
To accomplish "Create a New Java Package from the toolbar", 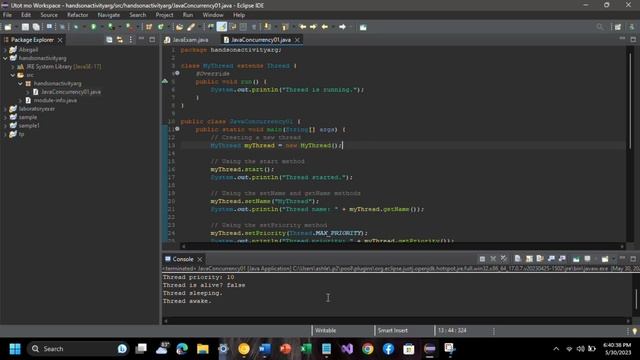I will pos(149,27).
